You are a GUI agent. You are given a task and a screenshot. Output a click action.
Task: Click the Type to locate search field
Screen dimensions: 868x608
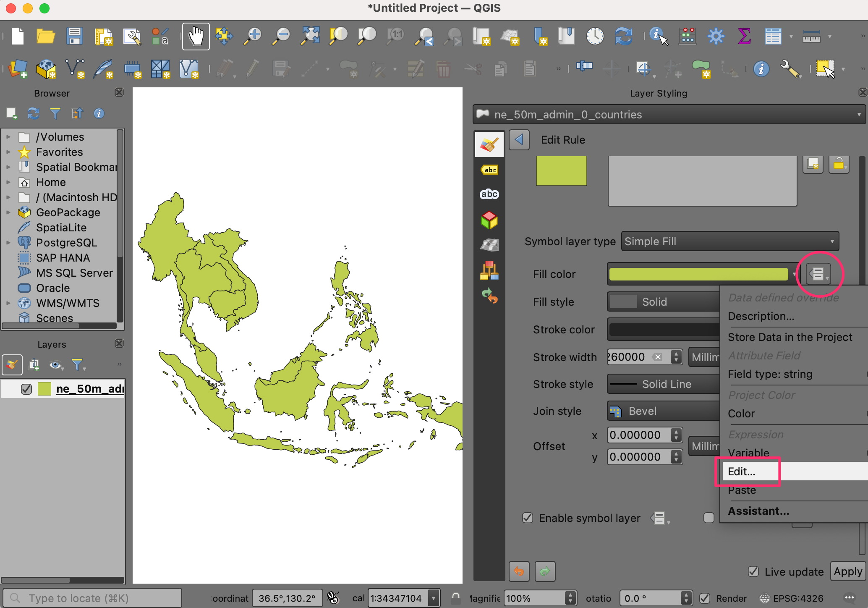92,598
